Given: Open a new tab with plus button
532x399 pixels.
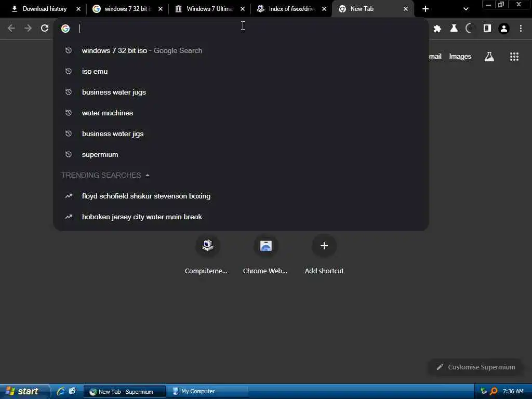Looking at the screenshot, I should click(425, 9).
